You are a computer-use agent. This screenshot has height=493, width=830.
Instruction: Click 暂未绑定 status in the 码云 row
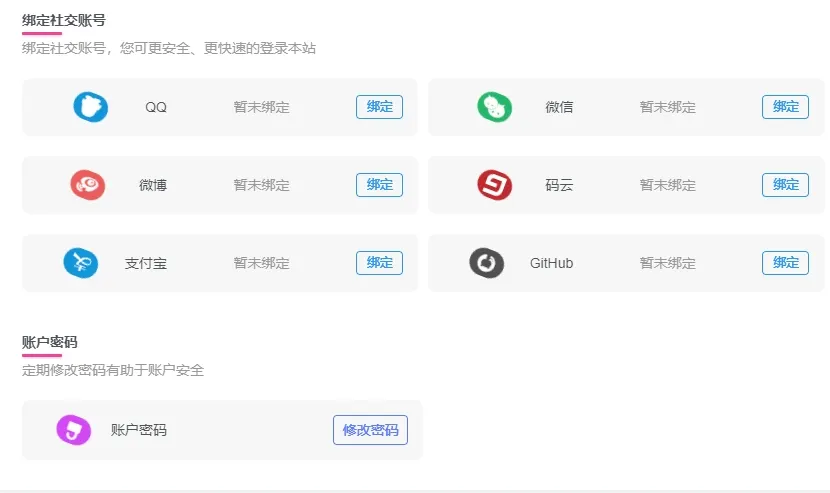tap(667, 185)
